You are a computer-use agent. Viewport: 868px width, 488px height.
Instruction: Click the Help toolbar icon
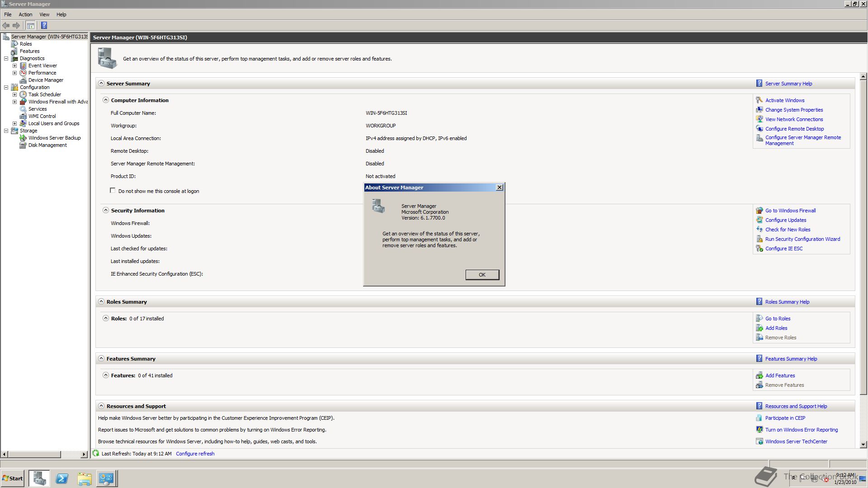[44, 25]
